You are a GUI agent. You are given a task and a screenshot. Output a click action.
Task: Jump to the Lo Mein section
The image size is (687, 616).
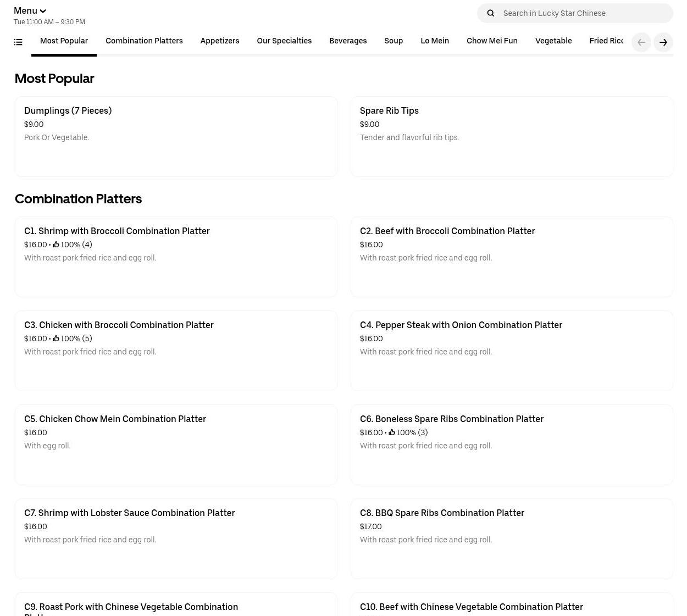point(434,41)
